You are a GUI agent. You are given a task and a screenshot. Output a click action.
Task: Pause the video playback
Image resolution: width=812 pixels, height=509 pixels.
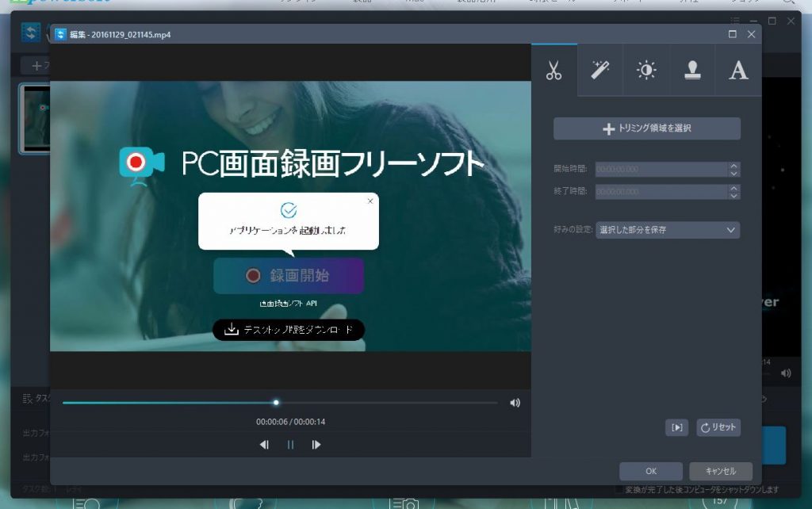[x=290, y=445]
